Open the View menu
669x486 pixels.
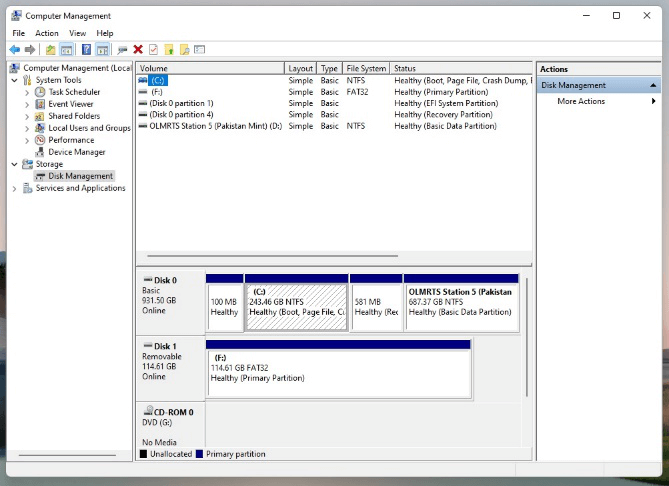tap(77, 33)
